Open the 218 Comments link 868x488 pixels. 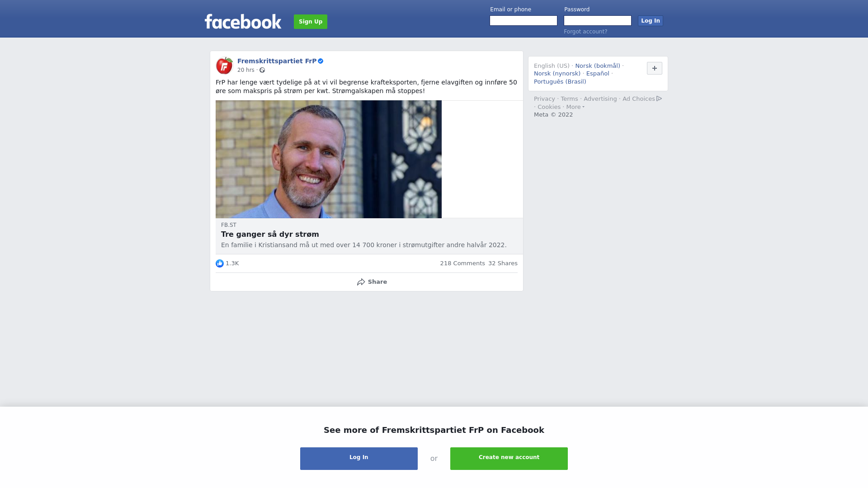click(x=462, y=263)
